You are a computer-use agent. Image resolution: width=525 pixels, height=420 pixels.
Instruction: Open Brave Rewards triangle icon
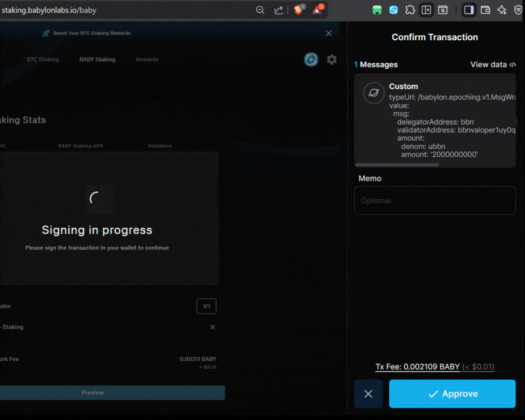click(317, 10)
